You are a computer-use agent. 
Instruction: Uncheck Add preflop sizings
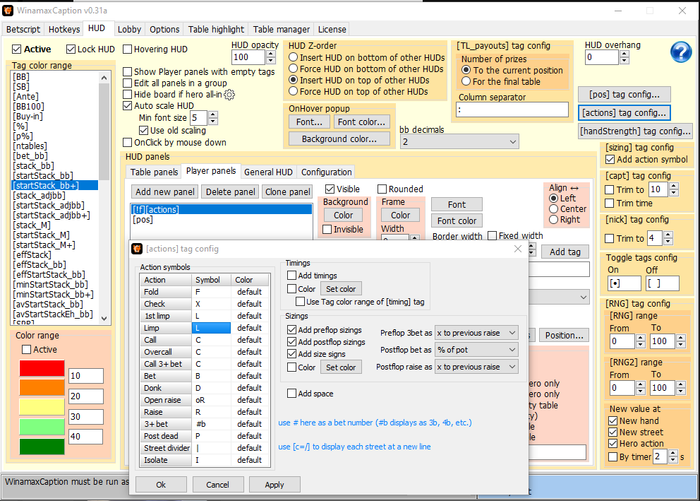292,329
